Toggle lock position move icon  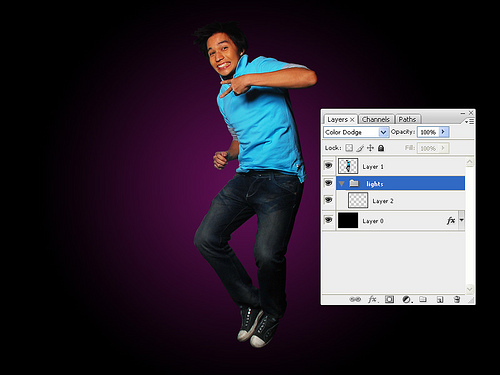point(370,148)
